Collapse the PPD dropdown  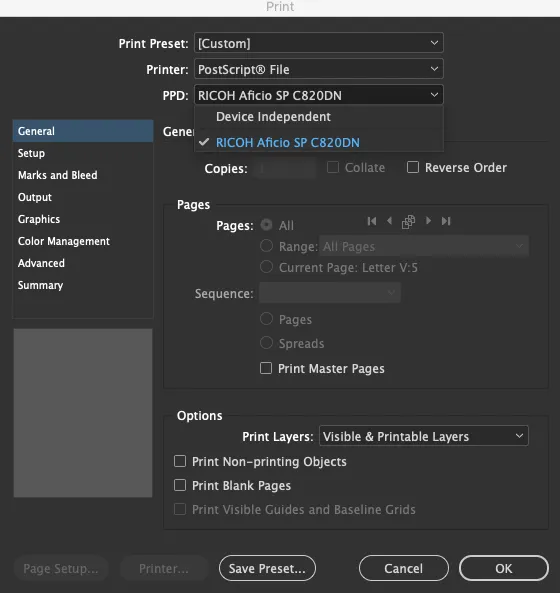[319, 95]
